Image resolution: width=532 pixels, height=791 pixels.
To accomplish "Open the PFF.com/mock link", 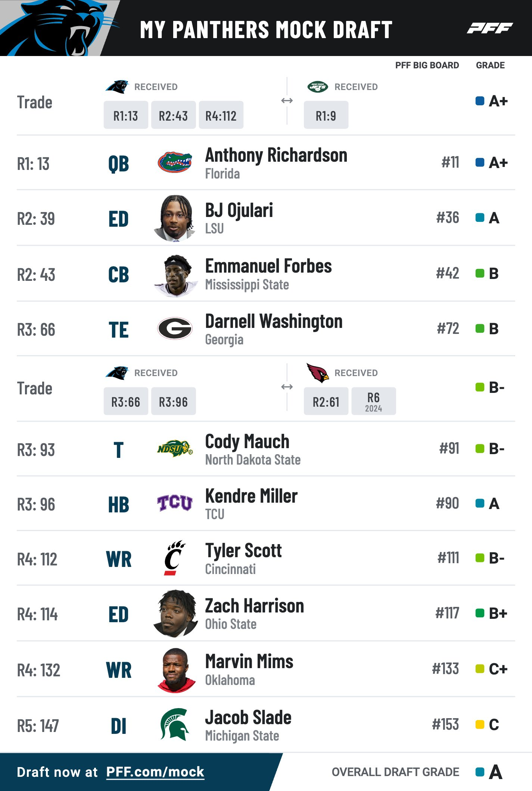I will (x=155, y=772).
